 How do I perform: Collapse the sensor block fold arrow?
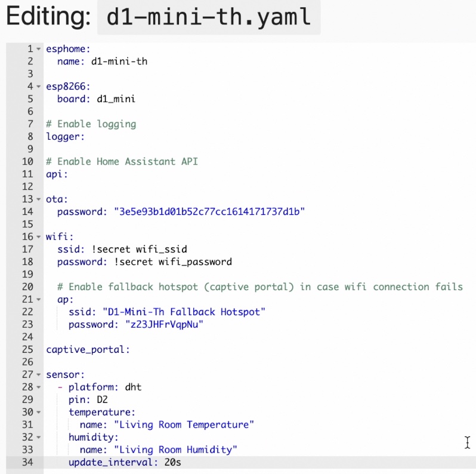(39, 375)
